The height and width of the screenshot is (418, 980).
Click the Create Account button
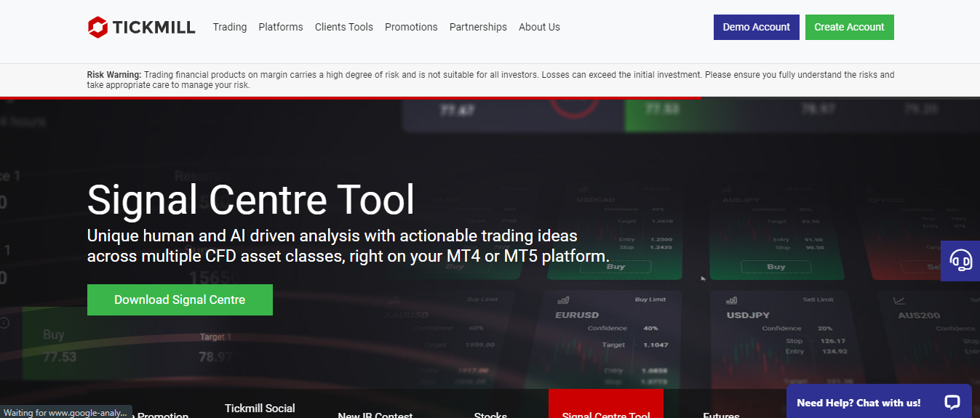point(849,27)
